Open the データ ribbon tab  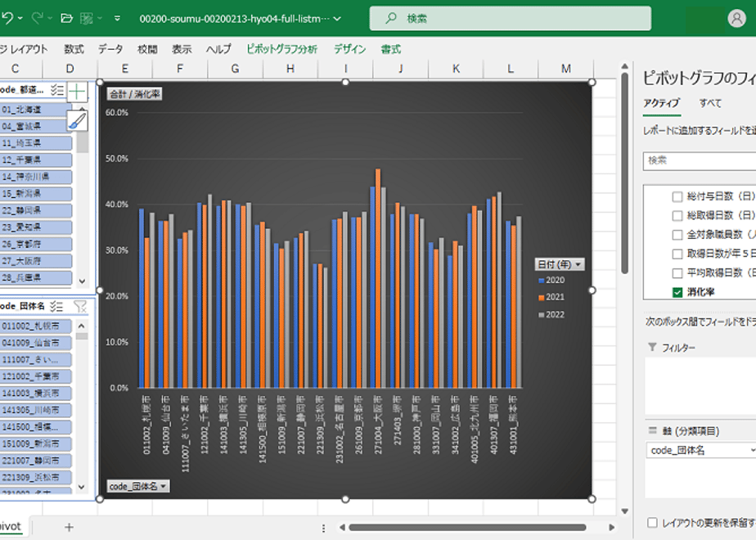(x=110, y=49)
